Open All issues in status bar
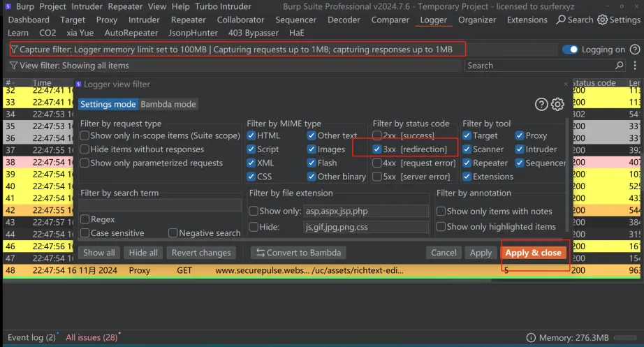This screenshot has height=347, width=644. (x=92, y=337)
